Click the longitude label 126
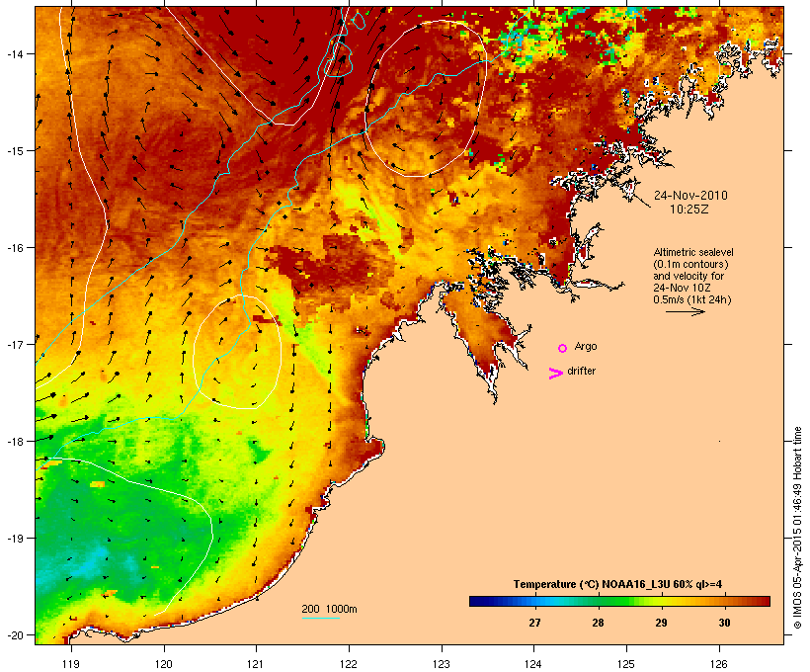The width and height of the screenshot is (810, 672). pos(719,664)
